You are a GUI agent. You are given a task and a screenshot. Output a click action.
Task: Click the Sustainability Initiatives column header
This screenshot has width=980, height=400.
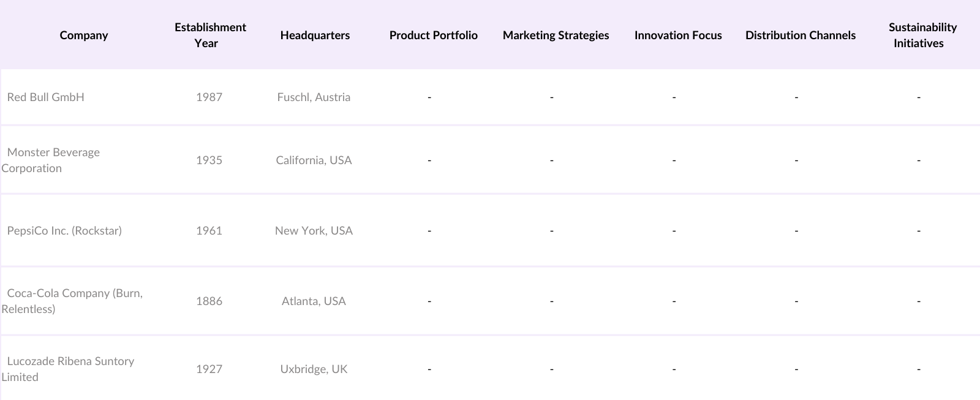(922, 36)
